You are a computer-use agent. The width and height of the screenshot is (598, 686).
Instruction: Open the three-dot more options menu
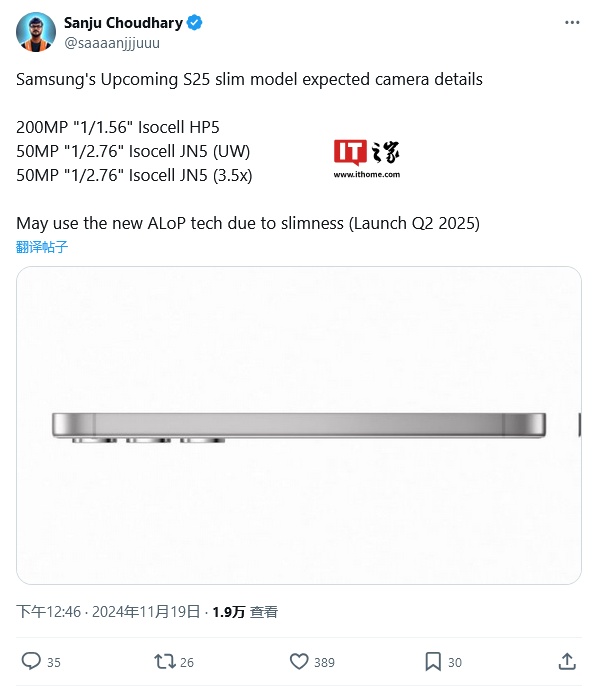point(572,22)
